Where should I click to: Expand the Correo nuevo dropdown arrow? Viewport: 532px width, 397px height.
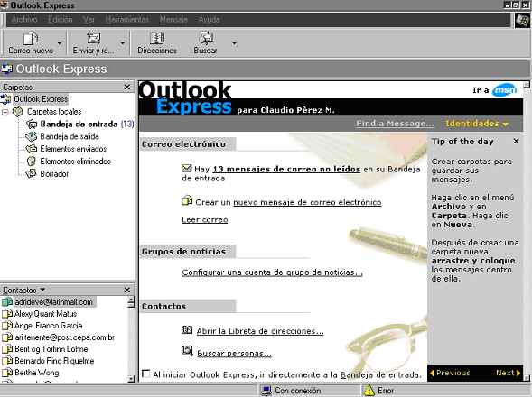point(60,43)
